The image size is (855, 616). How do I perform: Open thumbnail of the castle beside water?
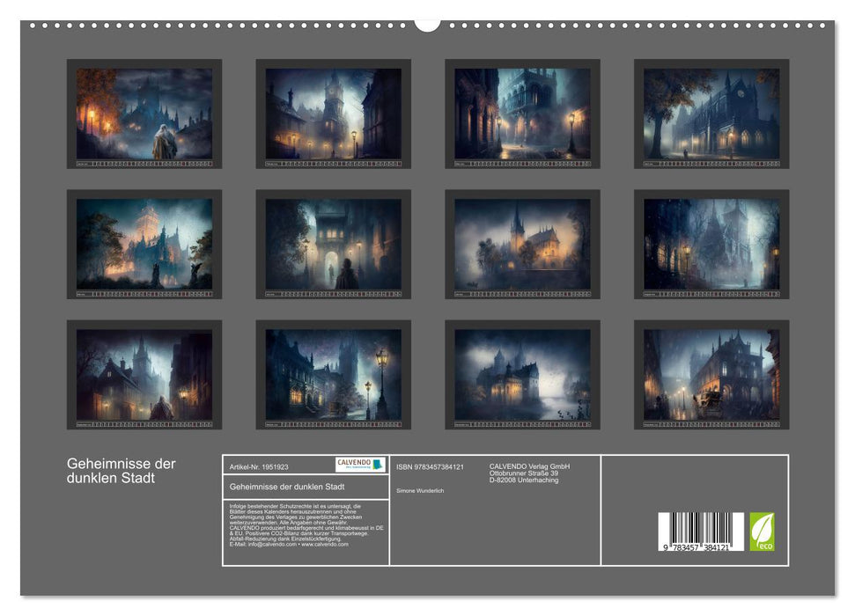[522, 374]
